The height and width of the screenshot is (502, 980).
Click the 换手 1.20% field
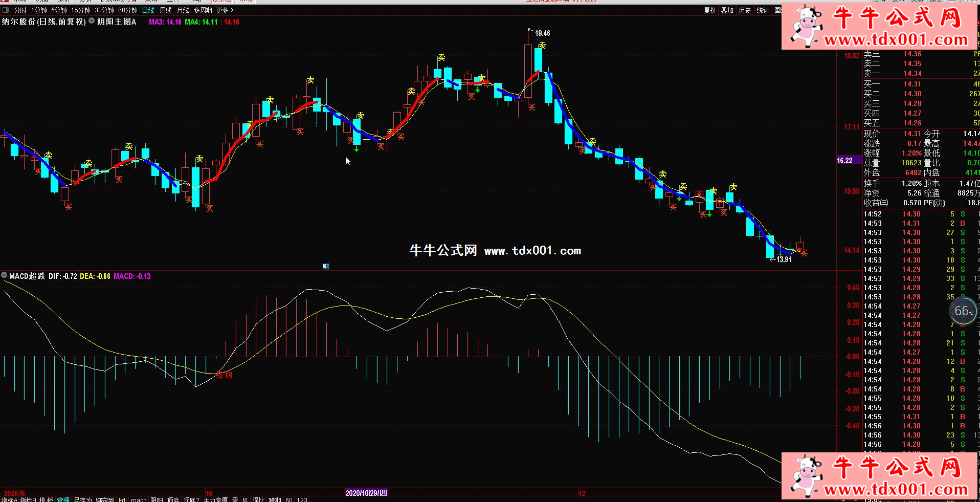[x=893, y=183]
